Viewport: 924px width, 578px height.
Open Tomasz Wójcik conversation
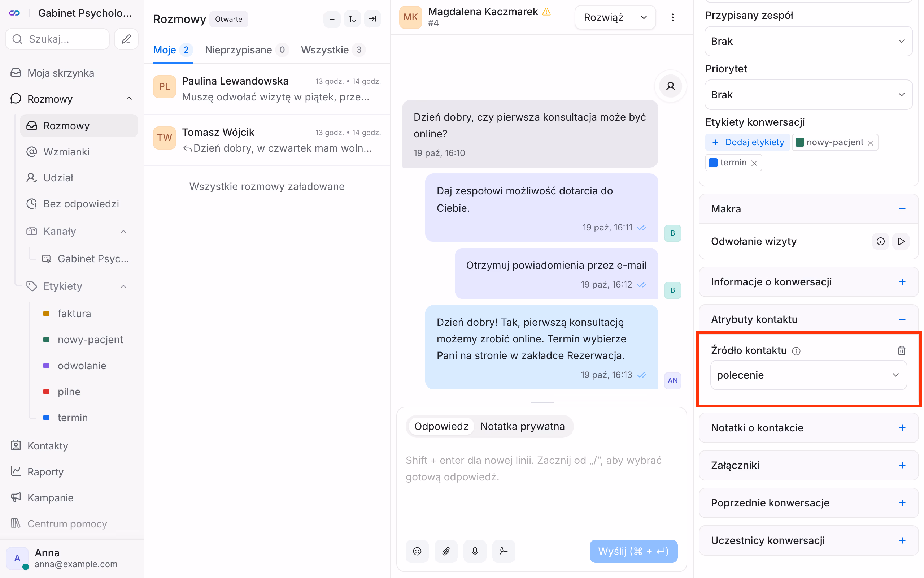click(267, 140)
